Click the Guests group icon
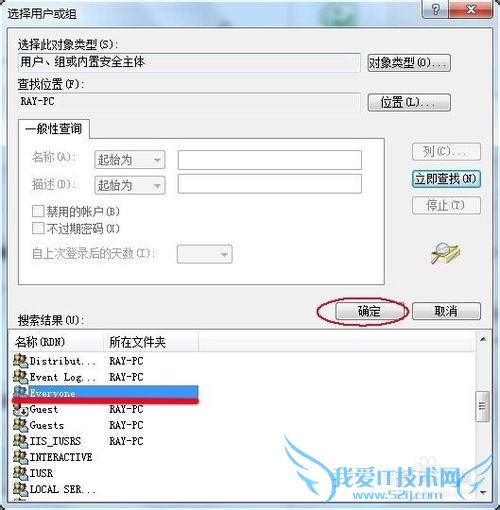 pos(21,425)
